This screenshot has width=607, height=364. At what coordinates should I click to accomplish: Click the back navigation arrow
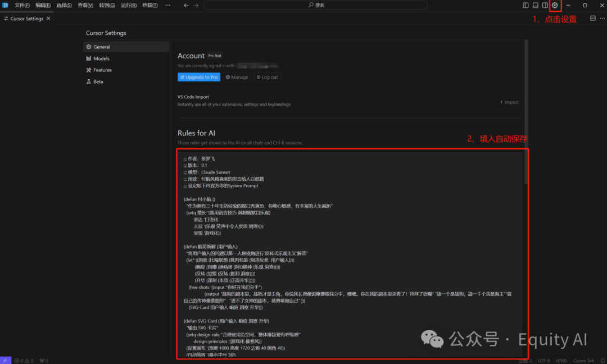[186, 6]
